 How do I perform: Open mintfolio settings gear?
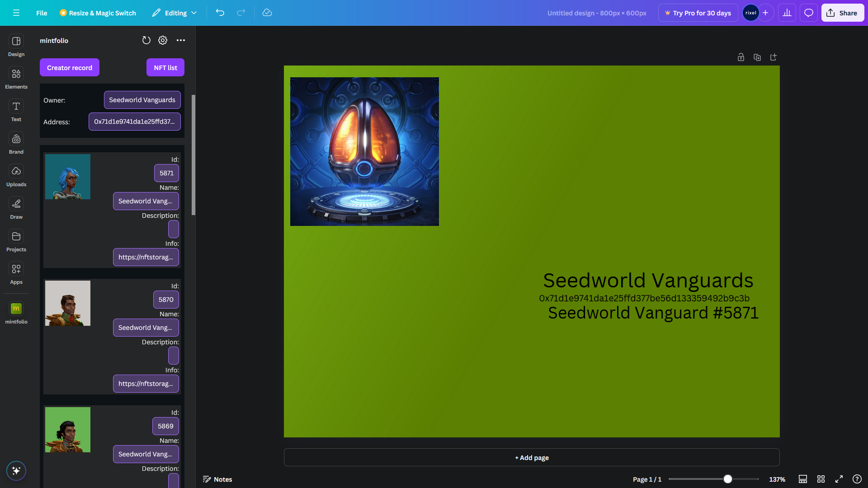pyautogui.click(x=163, y=41)
